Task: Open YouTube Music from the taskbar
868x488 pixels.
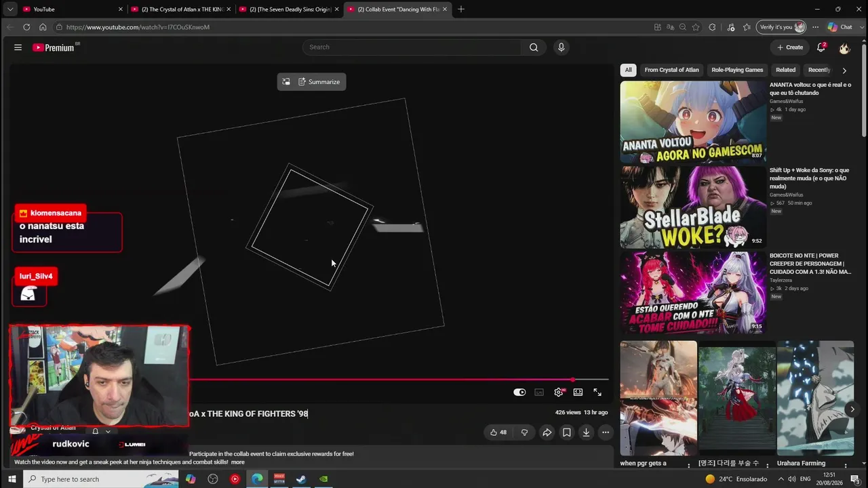Action: pyautogui.click(x=235, y=479)
